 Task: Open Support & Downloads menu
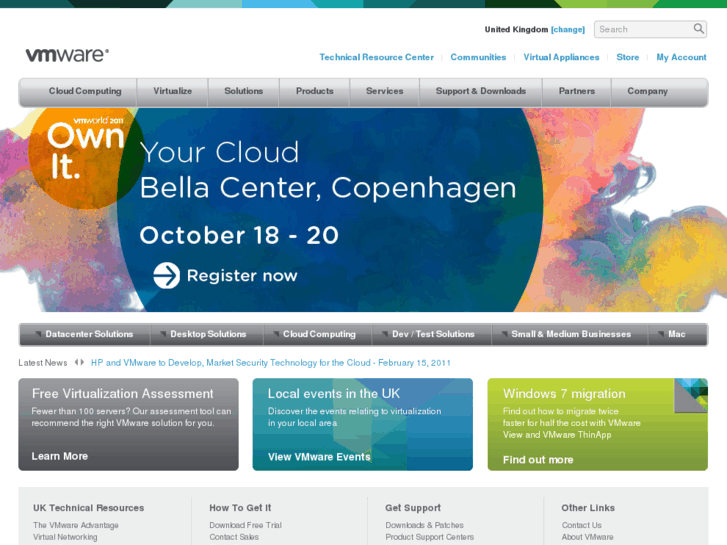480,91
